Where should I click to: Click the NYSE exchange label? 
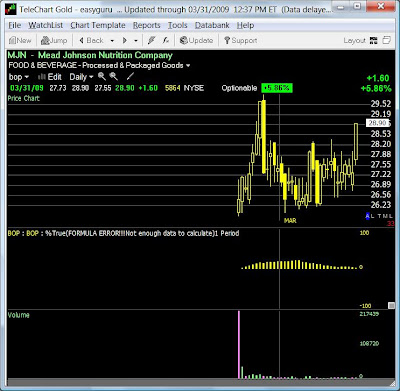click(194, 88)
